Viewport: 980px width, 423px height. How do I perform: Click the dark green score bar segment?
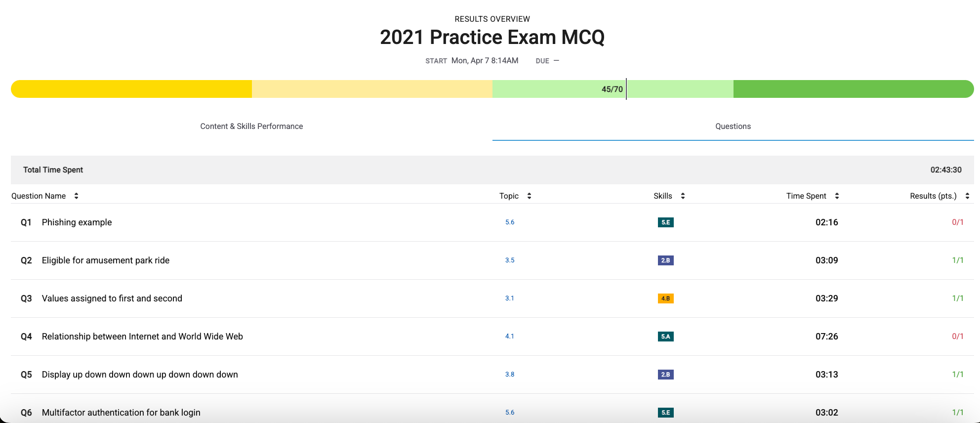pyautogui.click(x=854, y=89)
